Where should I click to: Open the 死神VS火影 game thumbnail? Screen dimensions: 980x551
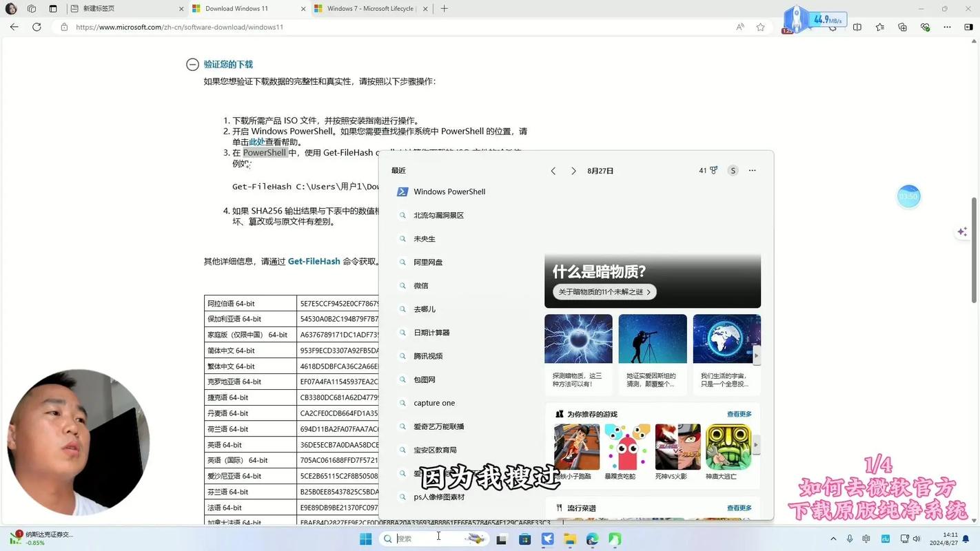tap(677, 447)
